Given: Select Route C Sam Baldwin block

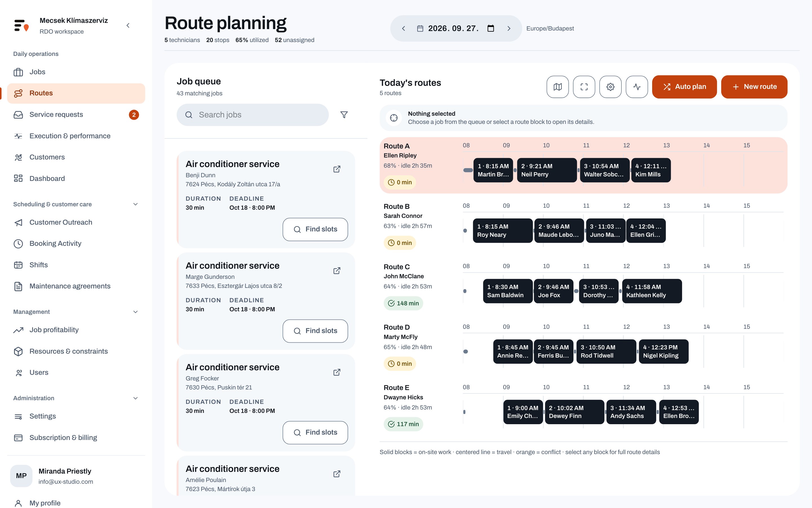Looking at the screenshot, I should coord(508,291).
